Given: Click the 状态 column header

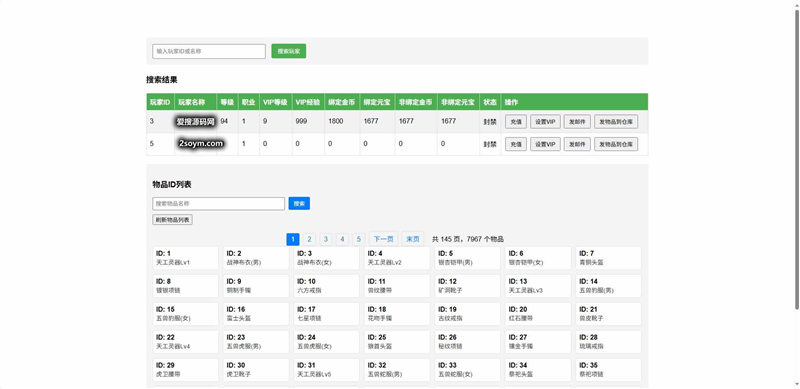Looking at the screenshot, I should (490, 102).
